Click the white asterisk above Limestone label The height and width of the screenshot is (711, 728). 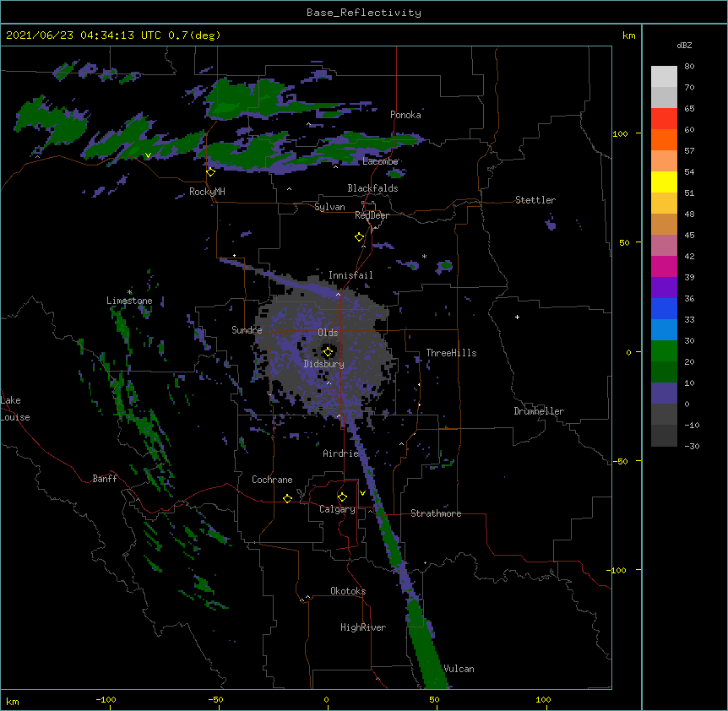(129, 292)
